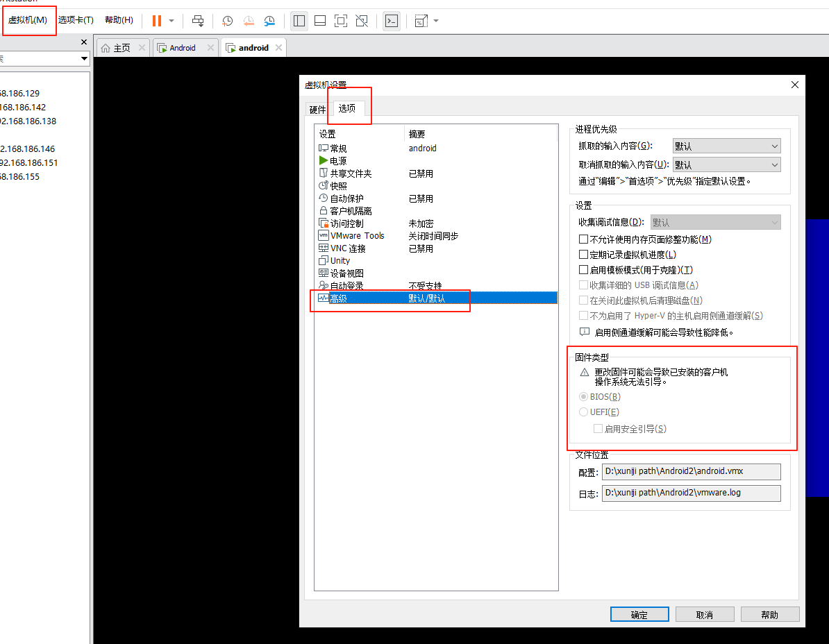Select the Unity settings row

pyautogui.click(x=435, y=260)
